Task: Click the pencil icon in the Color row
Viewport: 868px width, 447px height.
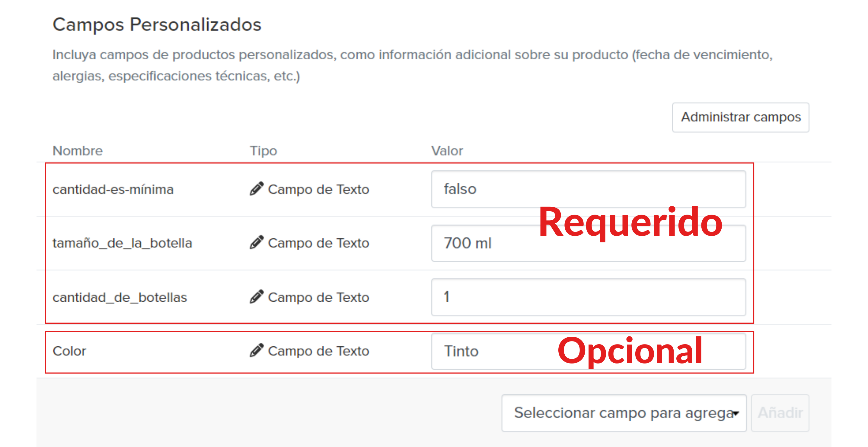Action: pos(257,351)
